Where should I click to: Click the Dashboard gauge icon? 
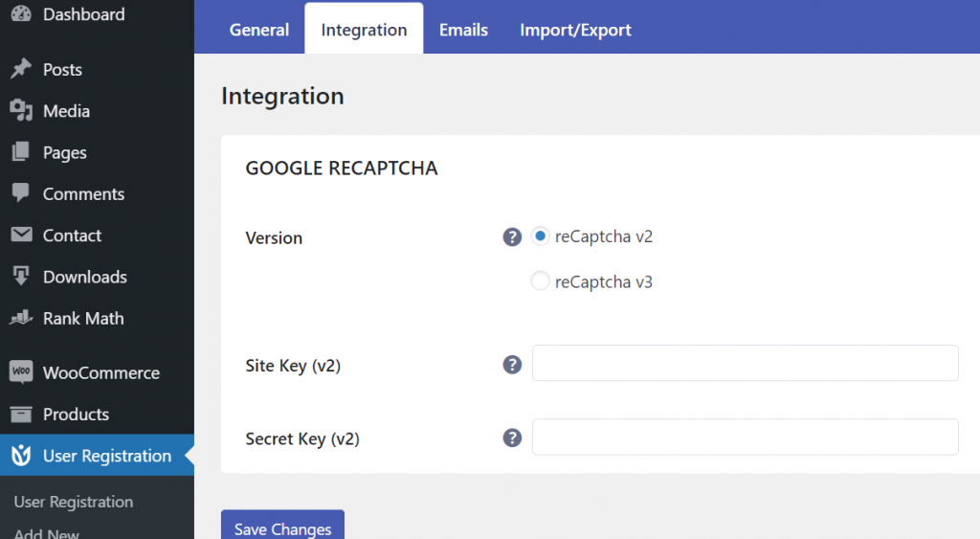click(x=21, y=13)
